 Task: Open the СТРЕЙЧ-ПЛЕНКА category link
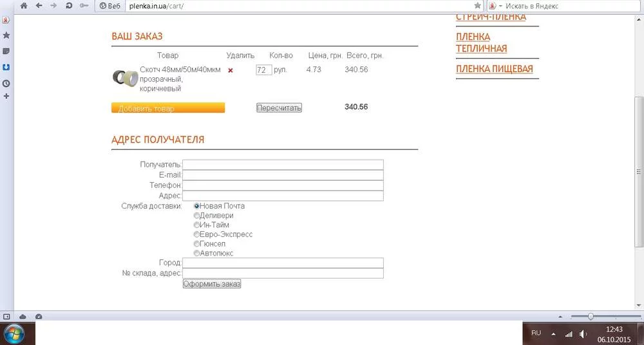(491, 17)
